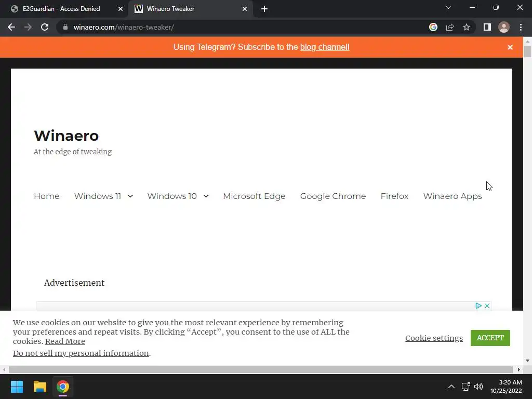Click the Advertisement heading text
The height and width of the screenshot is (399, 532).
pyautogui.click(x=74, y=283)
